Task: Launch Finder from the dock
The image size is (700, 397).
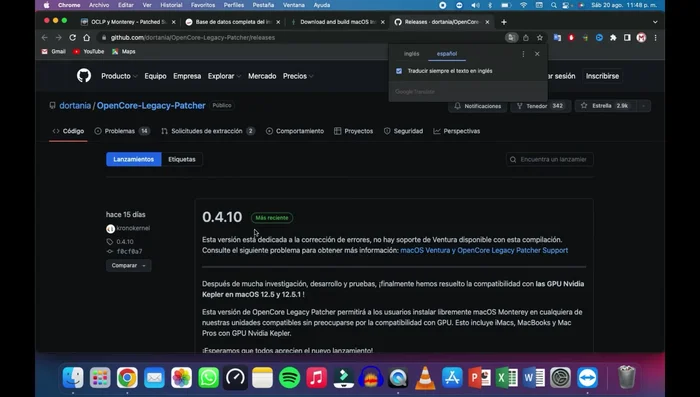Action: coord(73,378)
